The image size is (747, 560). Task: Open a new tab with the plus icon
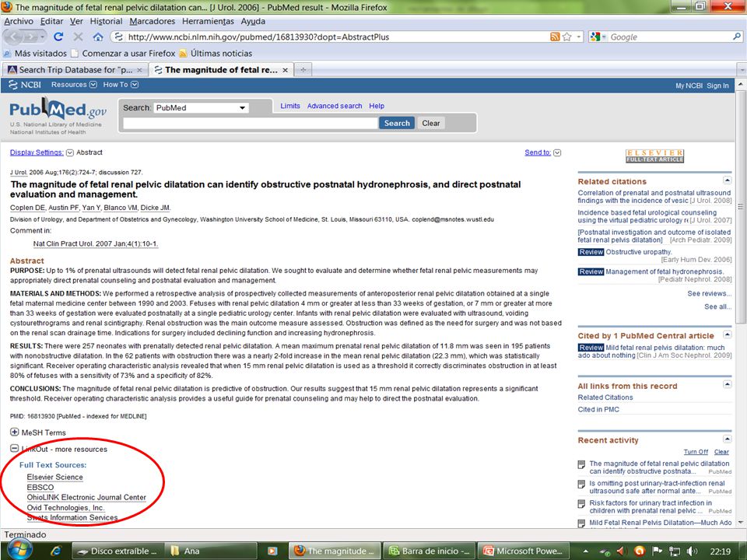tap(303, 70)
